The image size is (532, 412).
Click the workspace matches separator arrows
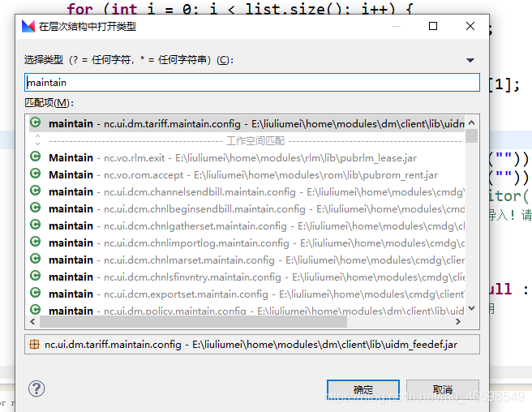[x=37, y=139]
